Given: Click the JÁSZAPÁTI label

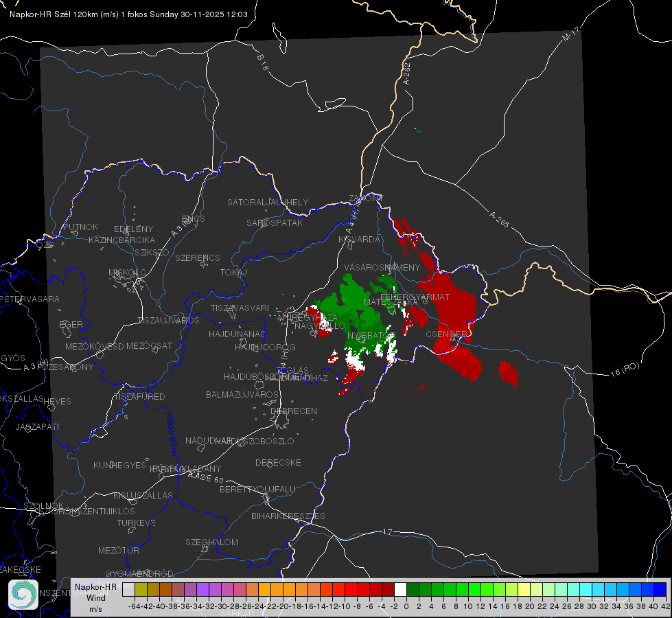Looking at the screenshot, I should 37,426.
